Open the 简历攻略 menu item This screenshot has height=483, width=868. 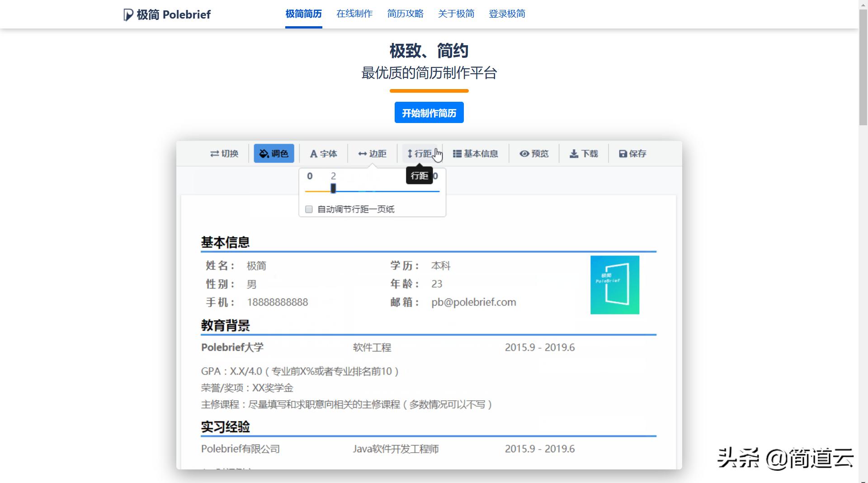[x=405, y=14]
